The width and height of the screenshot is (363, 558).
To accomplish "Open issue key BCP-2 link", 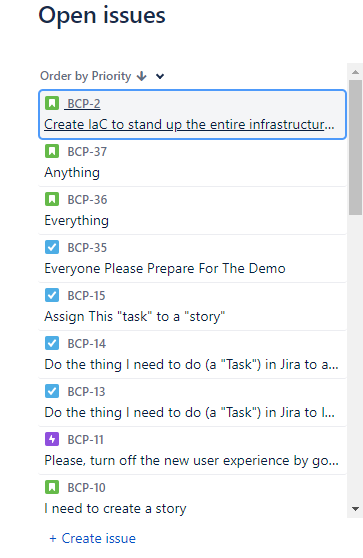I will coord(84,104).
